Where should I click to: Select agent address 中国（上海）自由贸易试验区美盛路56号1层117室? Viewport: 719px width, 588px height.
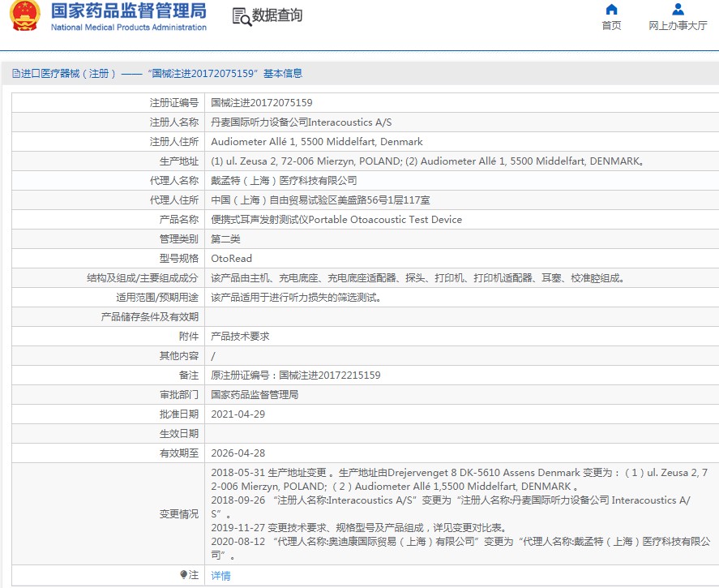tap(320, 200)
